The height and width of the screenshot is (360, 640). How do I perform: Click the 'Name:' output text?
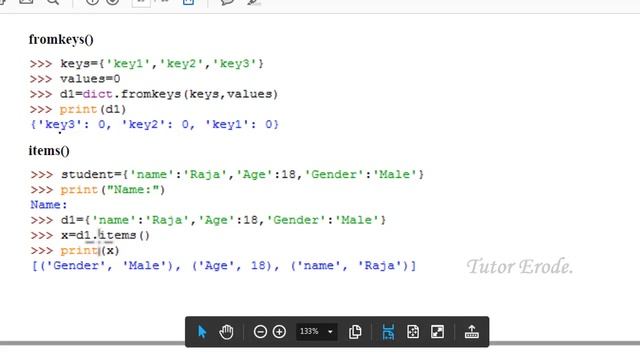(x=49, y=205)
